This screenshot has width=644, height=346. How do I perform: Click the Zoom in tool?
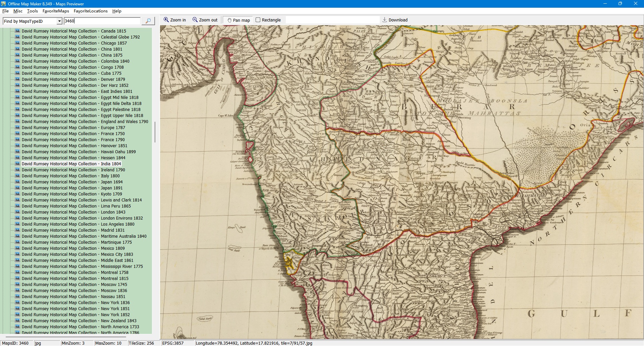(x=175, y=20)
